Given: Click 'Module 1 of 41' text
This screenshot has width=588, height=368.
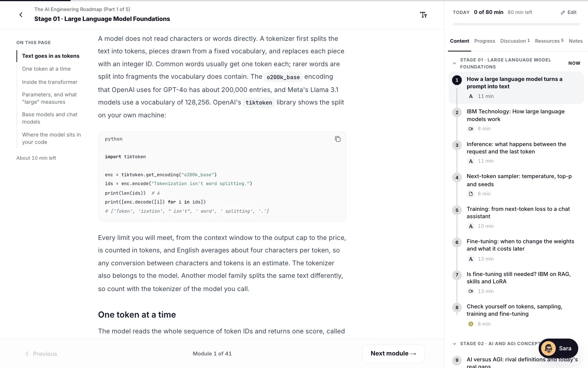Looking at the screenshot, I should tap(212, 354).
